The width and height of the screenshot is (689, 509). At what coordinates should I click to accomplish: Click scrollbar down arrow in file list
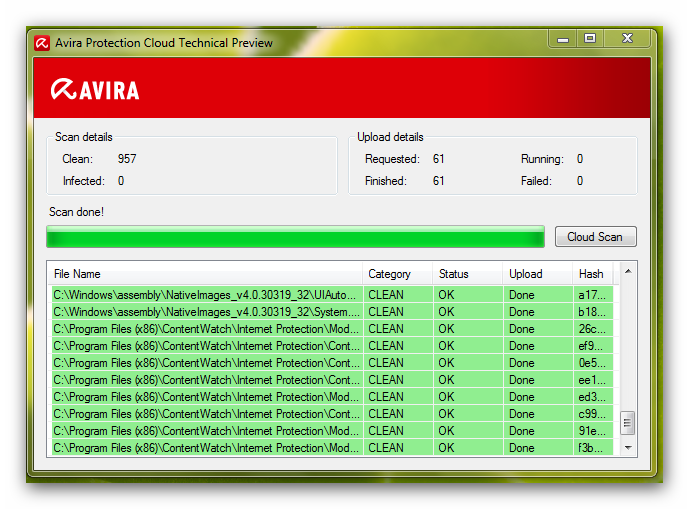(x=628, y=447)
